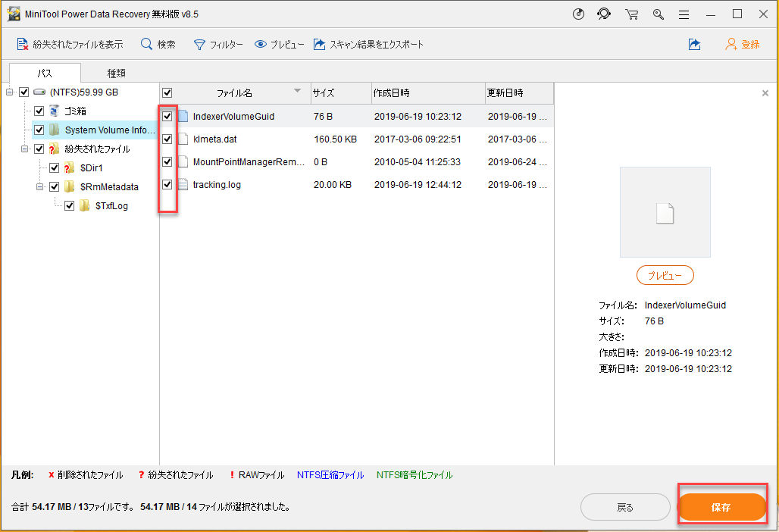
Task: Close the preview pane with X
Action: [765, 93]
